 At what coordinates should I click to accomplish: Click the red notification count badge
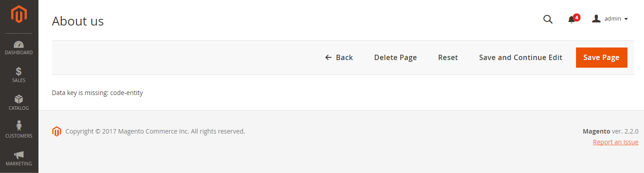[x=576, y=17]
